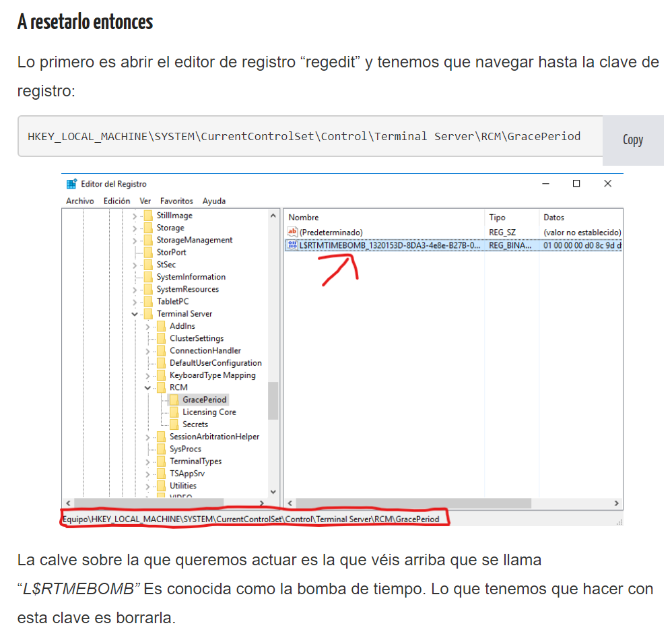Click the Editor del Registro app icon
Image resolution: width=672 pixels, height=636 pixels.
pyautogui.click(x=71, y=183)
